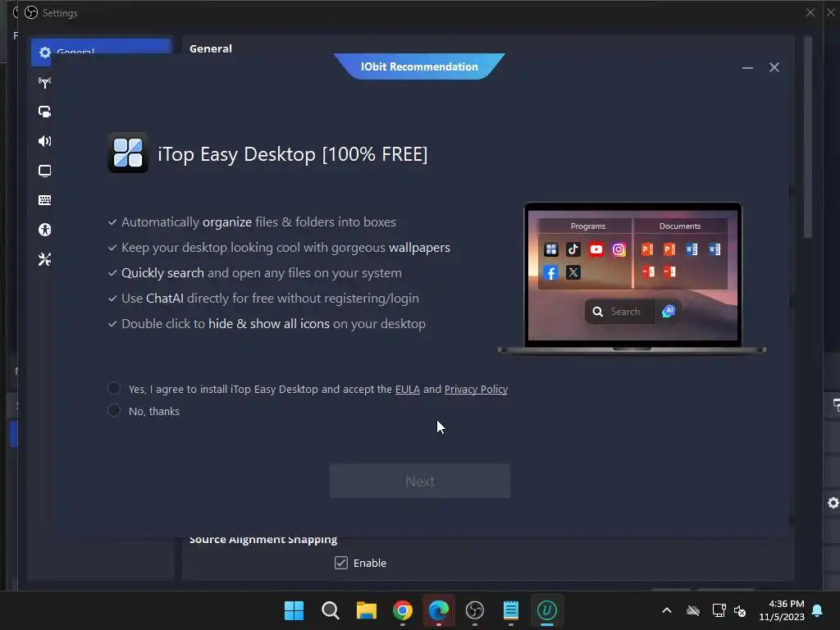The image size is (840, 630).
Task: Open Windows Search from the taskbar
Action: click(330, 610)
